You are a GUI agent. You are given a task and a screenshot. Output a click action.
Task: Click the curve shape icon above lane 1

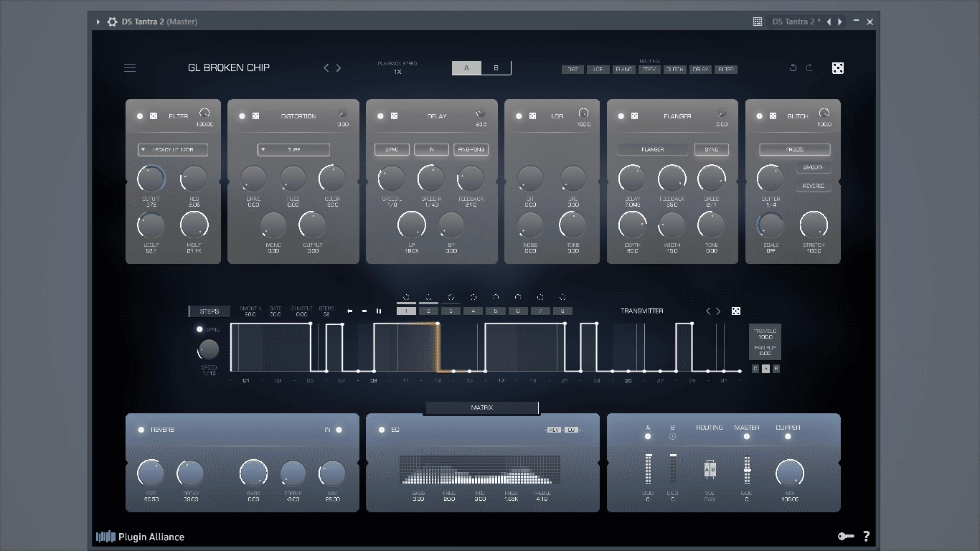[x=406, y=297]
